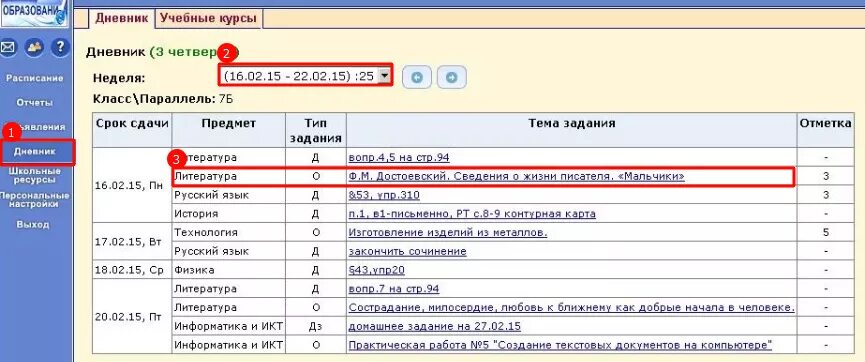Open Отчеты in the sidebar

[x=35, y=103]
